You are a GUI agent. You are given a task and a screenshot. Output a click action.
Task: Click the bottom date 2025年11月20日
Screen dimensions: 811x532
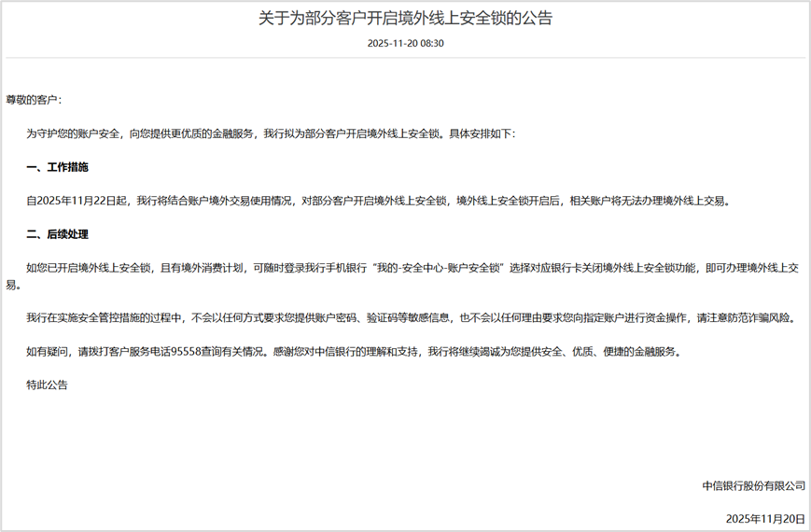click(764, 519)
